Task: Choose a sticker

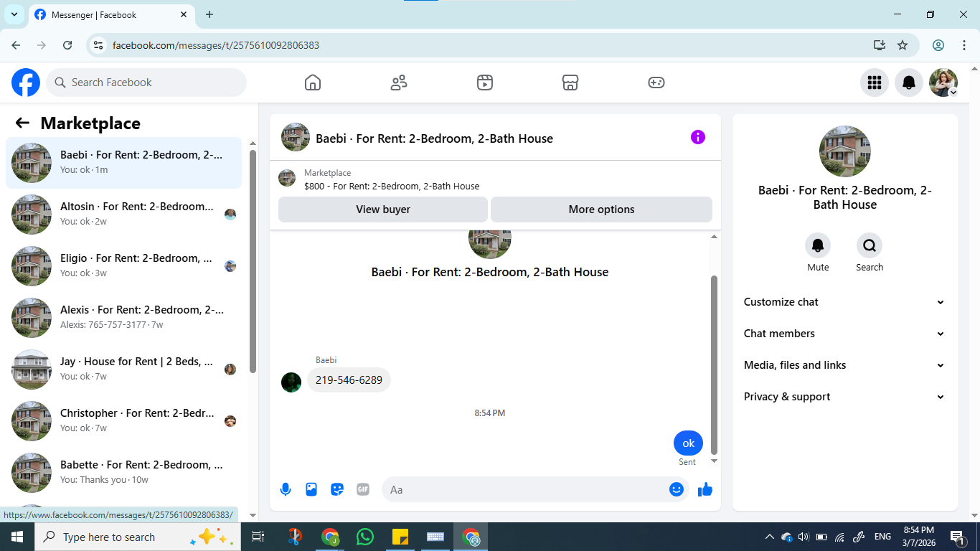Action: coord(337,489)
